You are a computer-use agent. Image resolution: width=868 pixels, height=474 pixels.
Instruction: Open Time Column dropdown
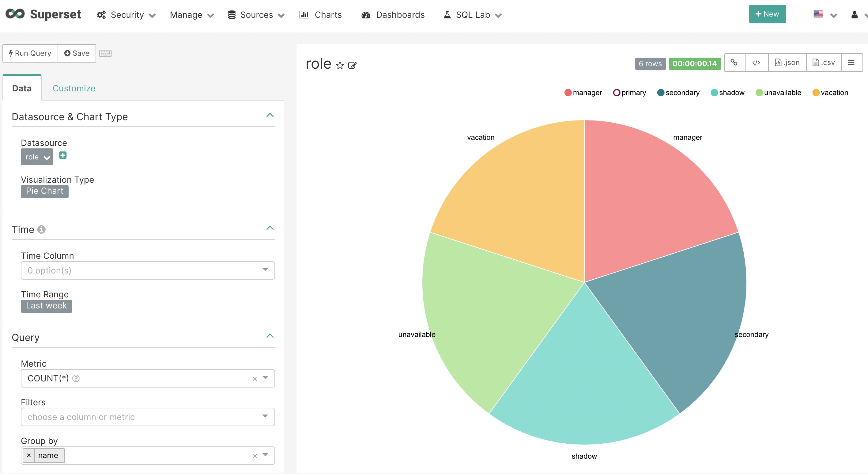(x=148, y=270)
